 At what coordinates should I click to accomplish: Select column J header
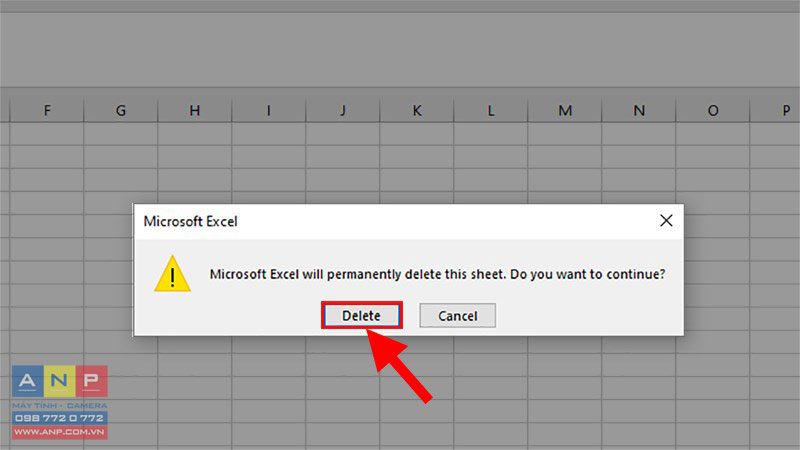click(x=343, y=110)
